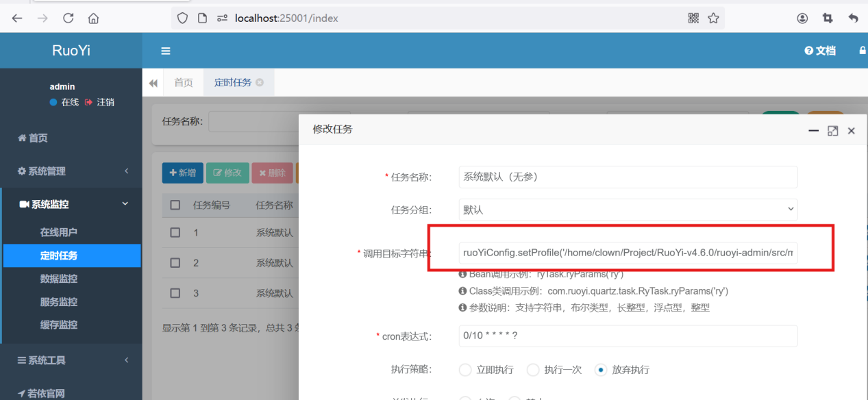Check the checkbox for task row 2

[x=175, y=263]
